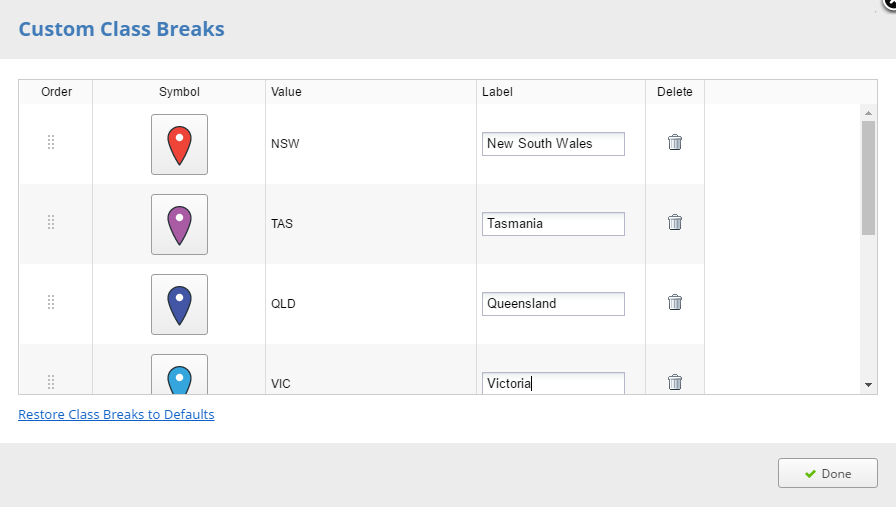Edit the New South Wales label field
The image size is (896, 507).
pos(553,144)
